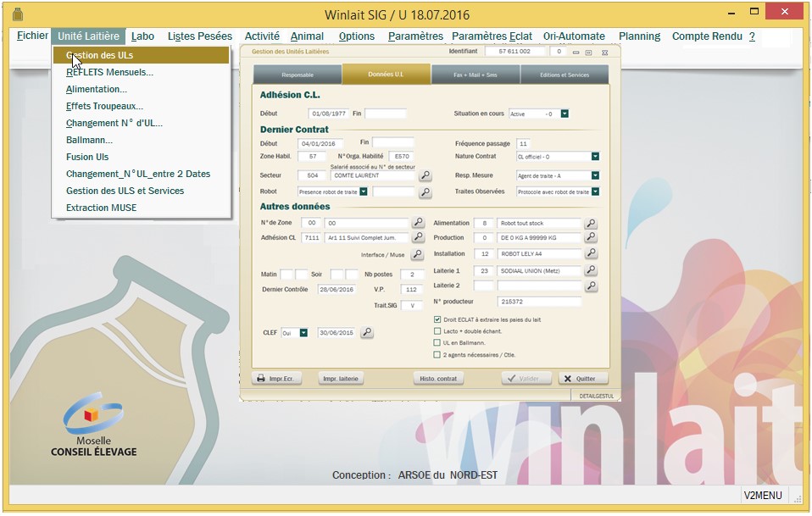Switch to the Fax + Mail + Sms tab
The image size is (812, 516).
coord(476,75)
